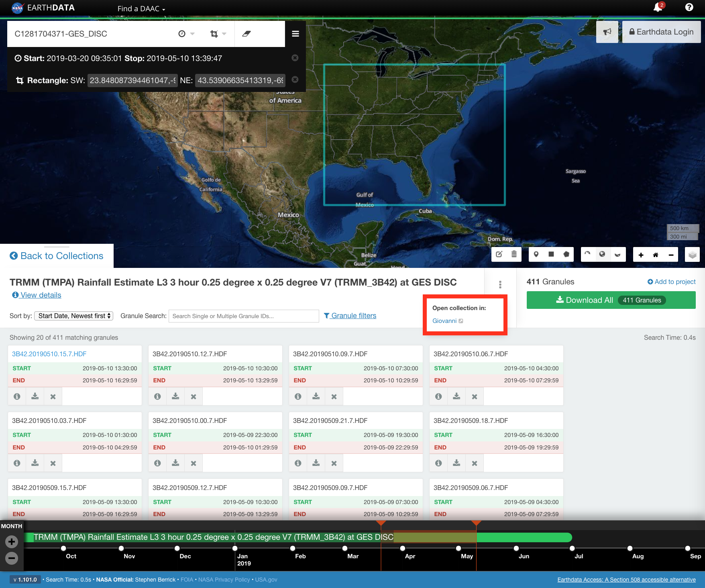
Task: Select the polygon spatial drawing tool
Action: click(566, 254)
